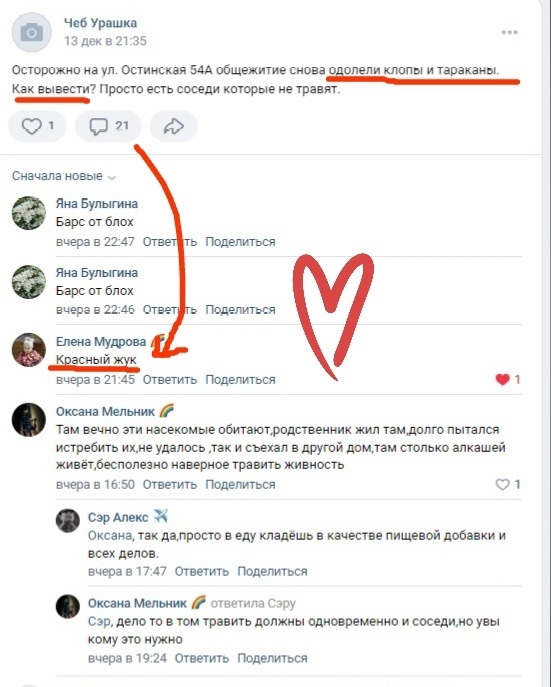Open the Чеб Урашка author link
Image resolution: width=551 pixels, height=687 pixels.
(x=100, y=23)
